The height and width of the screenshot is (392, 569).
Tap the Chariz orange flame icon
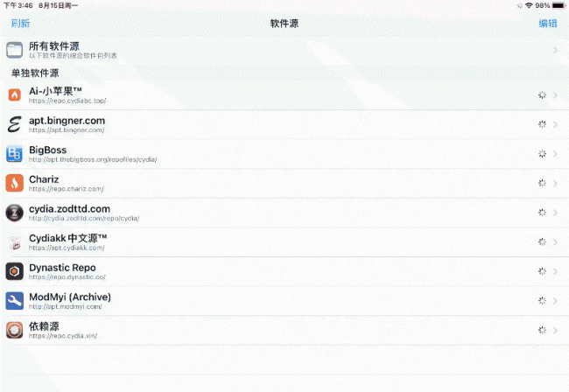(x=15, y=183)
